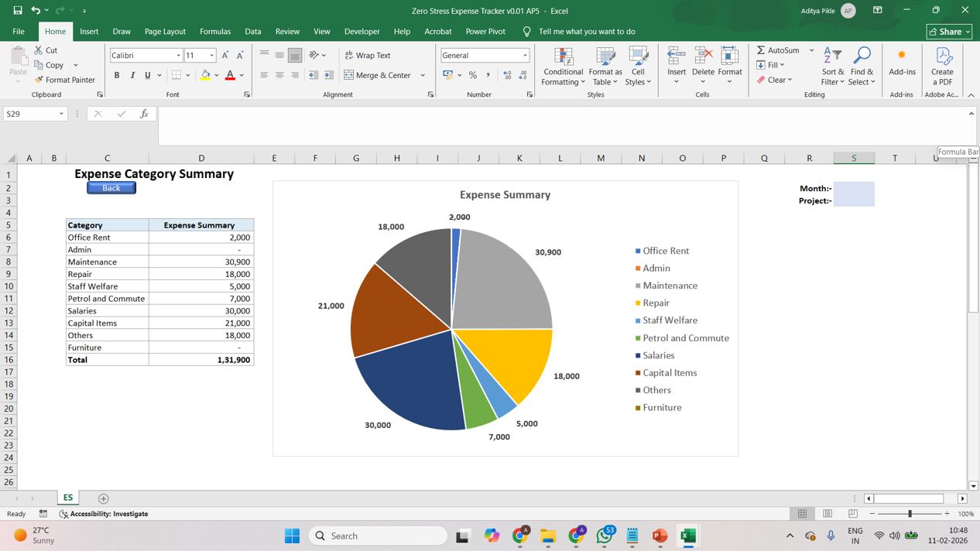Click the Format Painter icon
Image resolution: width=980 pixels, height=551 pixels.
click(x=39, y=80)
